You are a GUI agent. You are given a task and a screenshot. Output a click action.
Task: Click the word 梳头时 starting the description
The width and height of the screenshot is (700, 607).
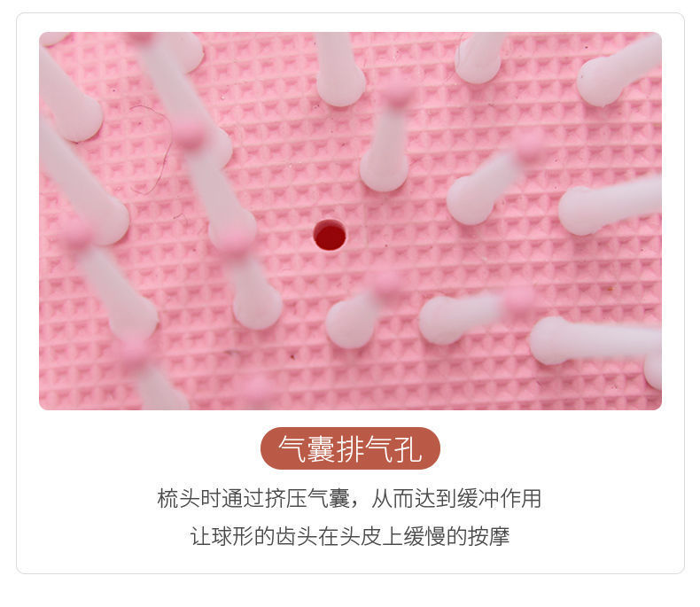pos(189,499)
